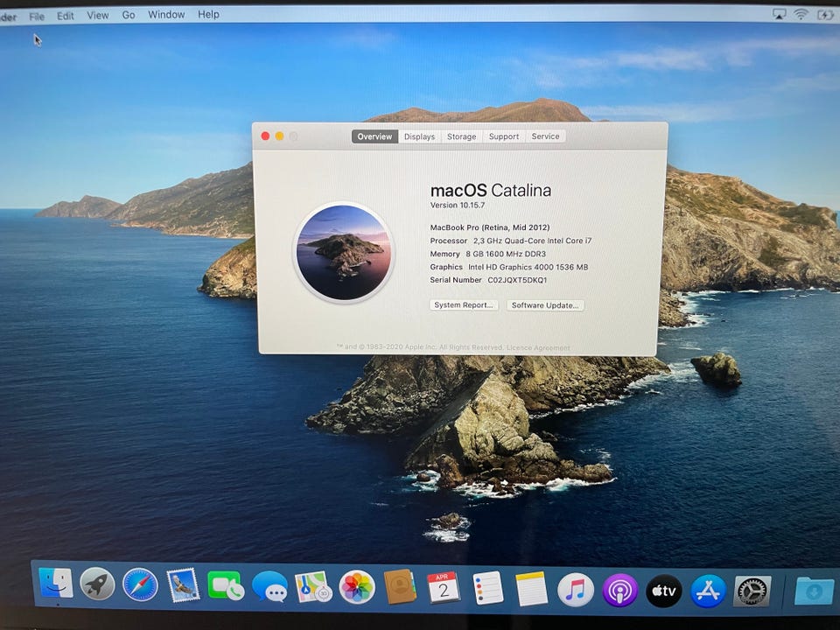Click Wi-Fi status icon in menu bar

801,14
